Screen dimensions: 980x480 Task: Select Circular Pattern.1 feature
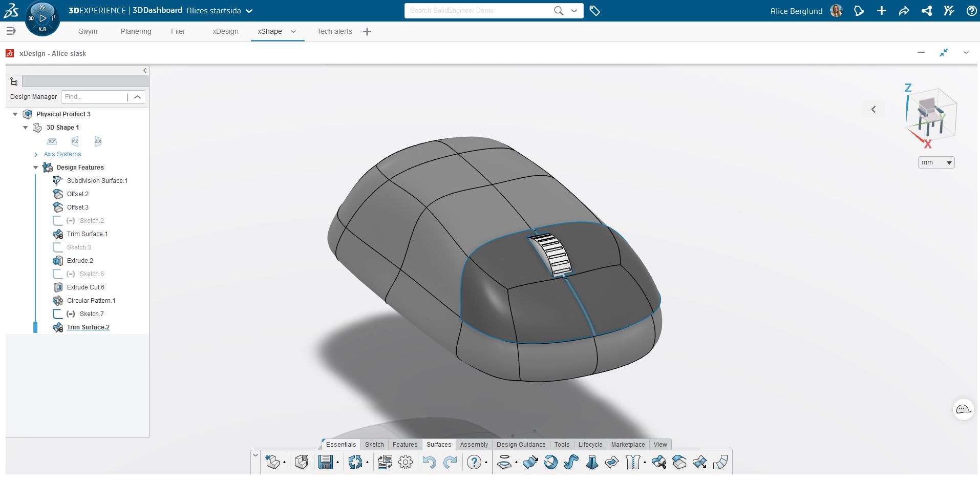91,301
